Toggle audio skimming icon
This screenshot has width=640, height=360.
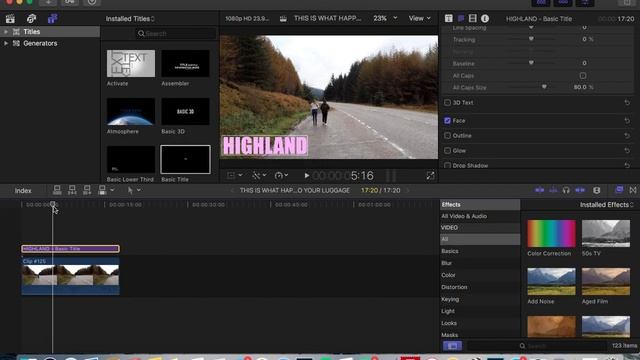[553, 190]
